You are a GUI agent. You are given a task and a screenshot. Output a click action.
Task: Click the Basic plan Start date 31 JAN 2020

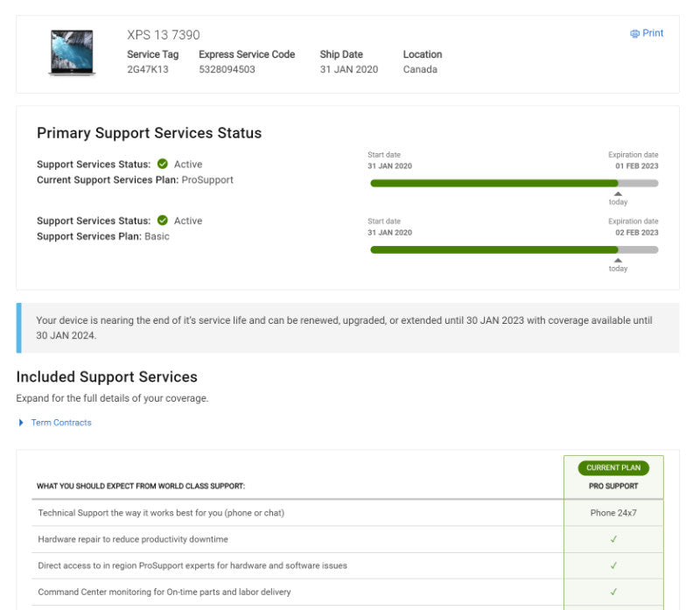tap(389, 232)
